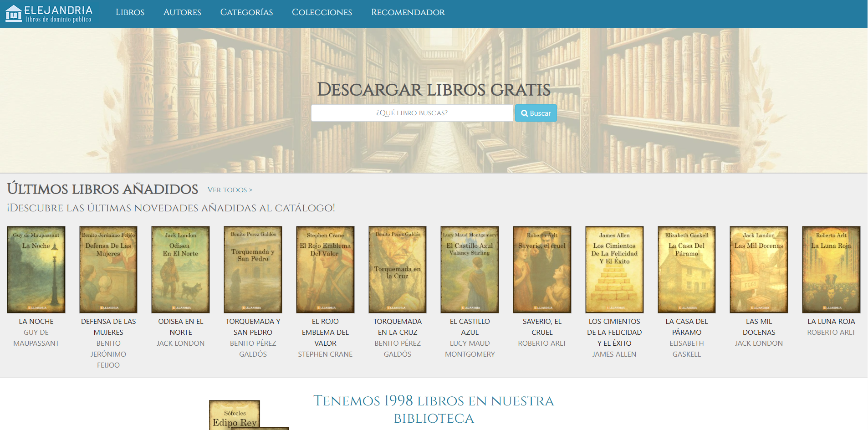Click author Stephen Crane
This screenshot has height=430, width=868.
point(325,354)
